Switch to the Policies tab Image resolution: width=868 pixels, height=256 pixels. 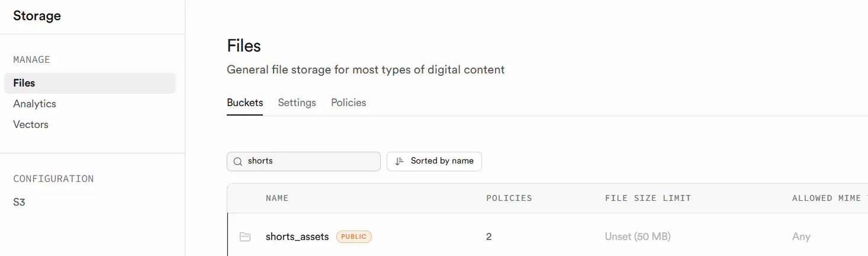tap(348, 103)
